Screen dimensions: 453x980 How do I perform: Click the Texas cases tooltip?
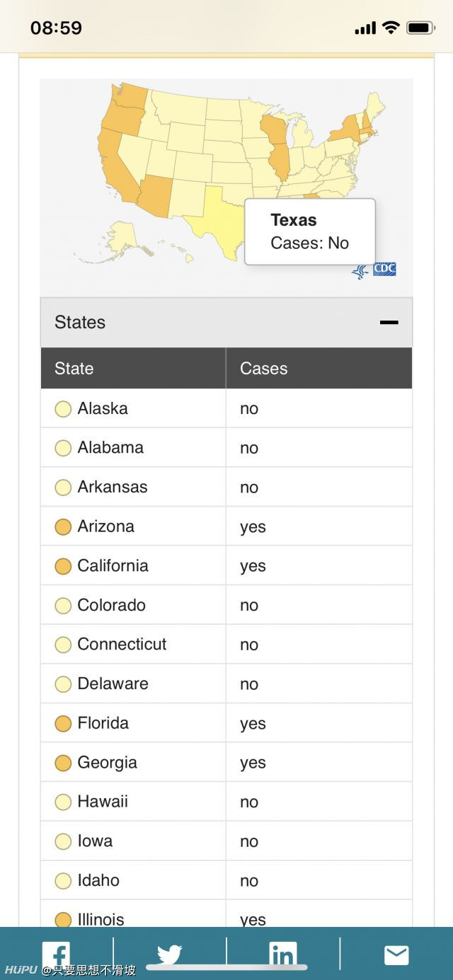(x=310, y=231)
